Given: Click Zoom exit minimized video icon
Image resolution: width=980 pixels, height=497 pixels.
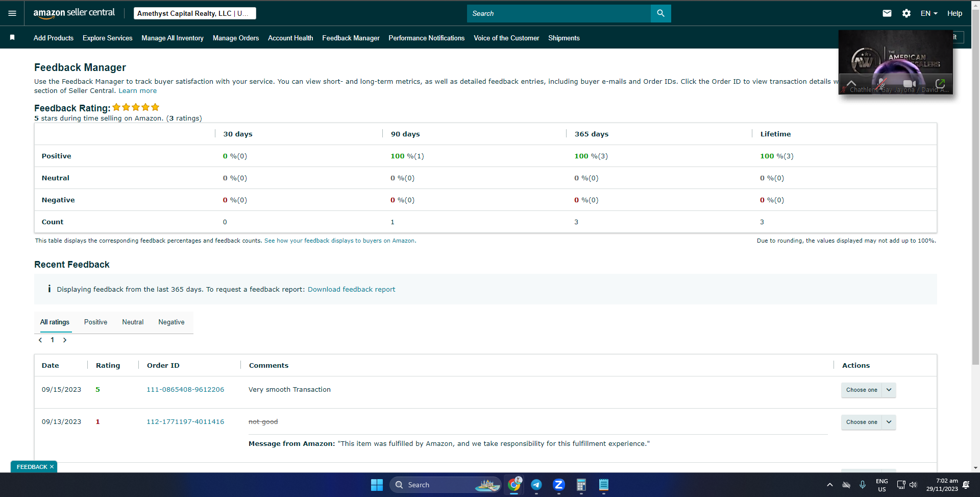Looking at the screenshot, I should (x=940, y=83).
